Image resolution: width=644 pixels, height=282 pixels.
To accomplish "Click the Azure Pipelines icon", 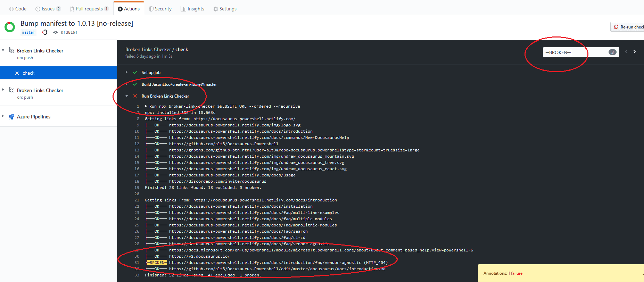I will pos(11,117).
